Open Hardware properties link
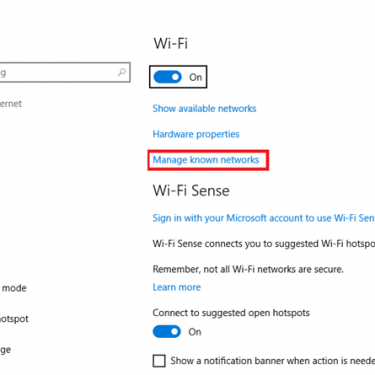This screenshot has height=375, width=375. click(196, 134)
